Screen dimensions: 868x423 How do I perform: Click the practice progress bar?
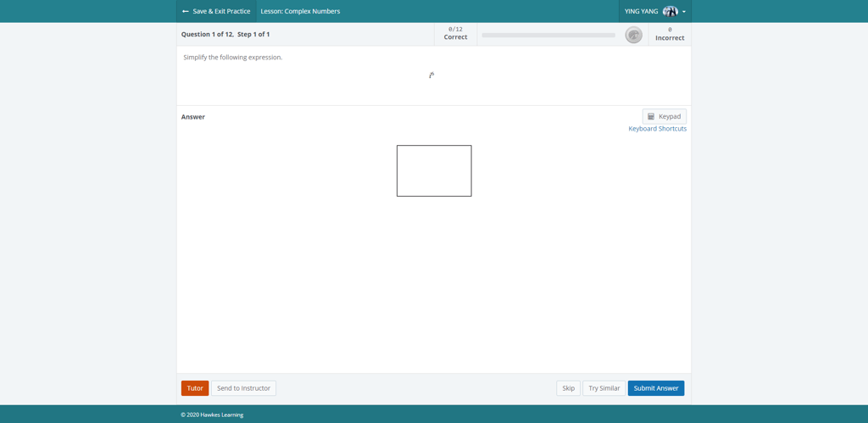pos(548,35)
